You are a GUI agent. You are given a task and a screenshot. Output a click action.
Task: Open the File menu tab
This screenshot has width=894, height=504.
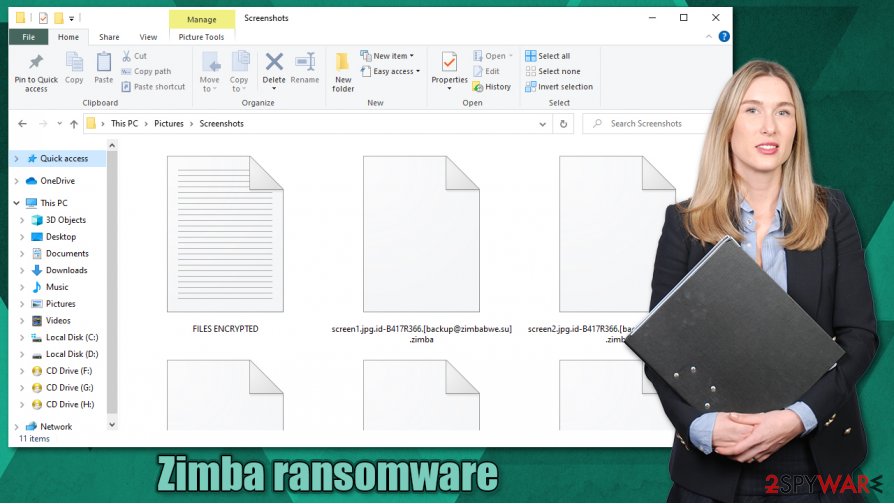click(29, 37)
